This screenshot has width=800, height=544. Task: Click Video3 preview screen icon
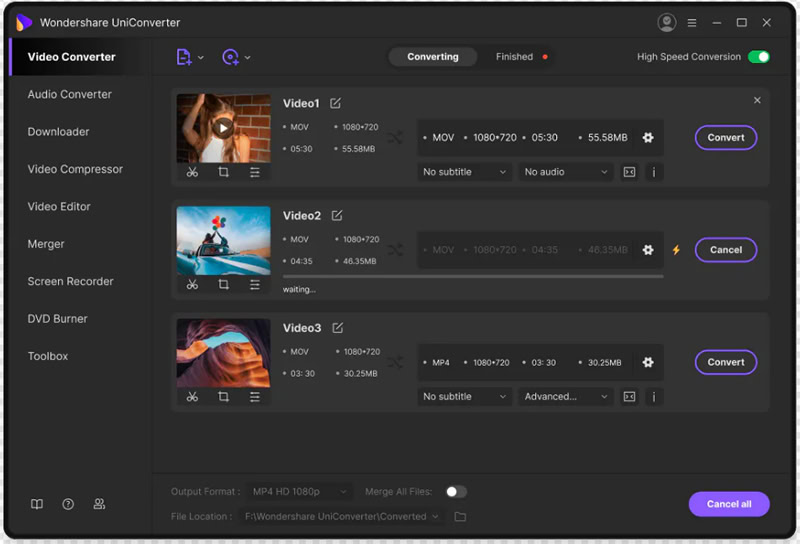coord(630,397)
